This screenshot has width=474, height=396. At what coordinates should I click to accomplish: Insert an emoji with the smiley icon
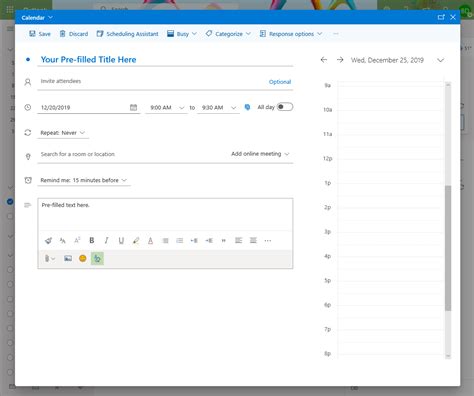pyautogui.click(x=83, y=258)
